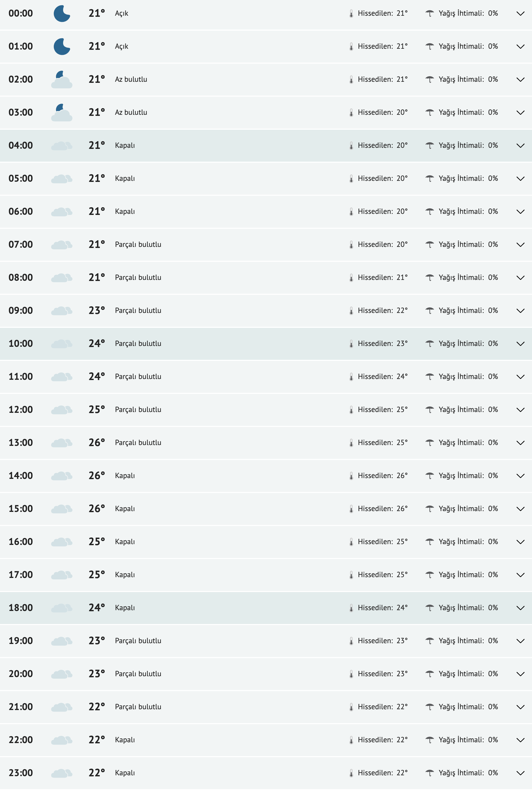Show details for 22:00 via chevron
Image resolution: width=532 pixels, height=791 pixels.
pos(520,740)
